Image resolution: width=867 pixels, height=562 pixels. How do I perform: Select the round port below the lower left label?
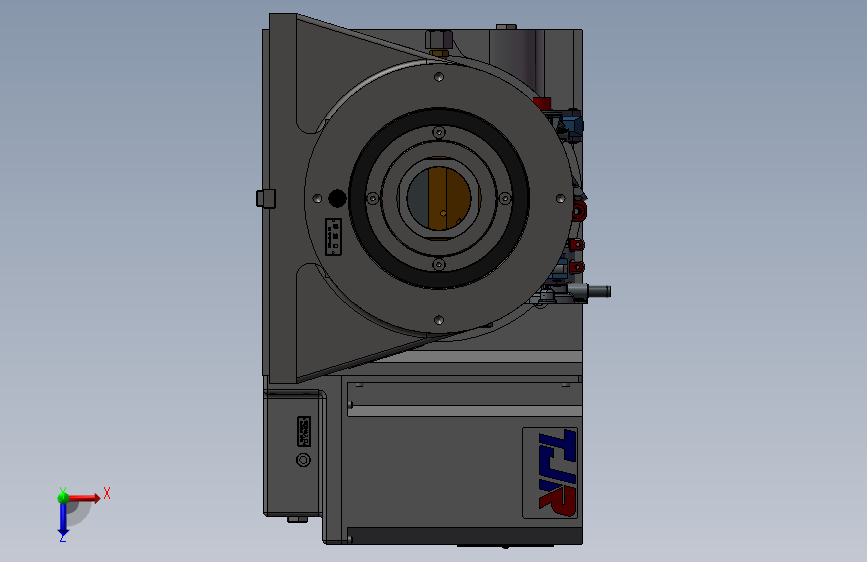(304, 460)
